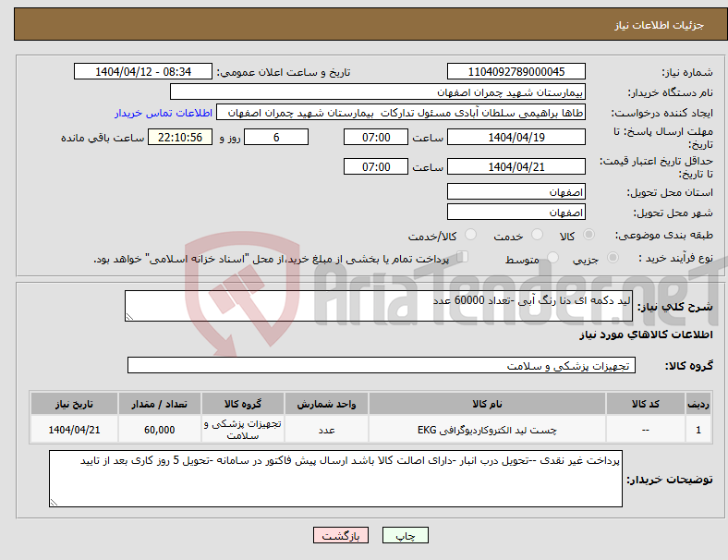Image resolution: width=728 pixels, height=560 pixels.
Task: Click the چاپ print button
Action: pyautogui.click(x=406, y=535)
